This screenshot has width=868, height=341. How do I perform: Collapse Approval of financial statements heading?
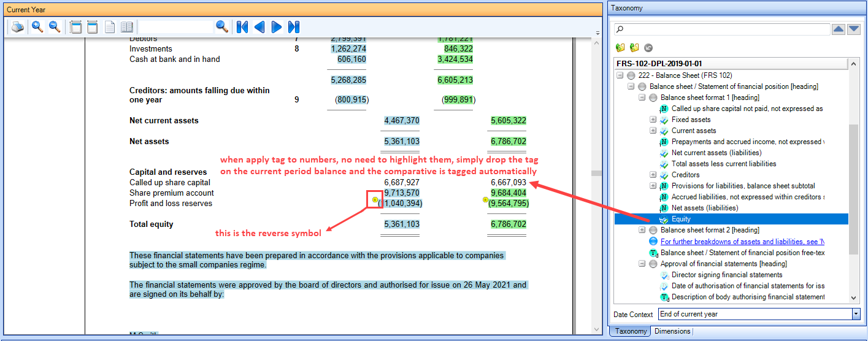642,264
